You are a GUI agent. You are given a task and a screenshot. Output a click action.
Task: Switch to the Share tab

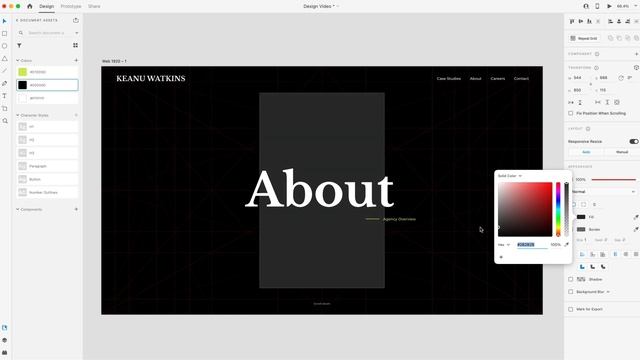coord(94,6)
